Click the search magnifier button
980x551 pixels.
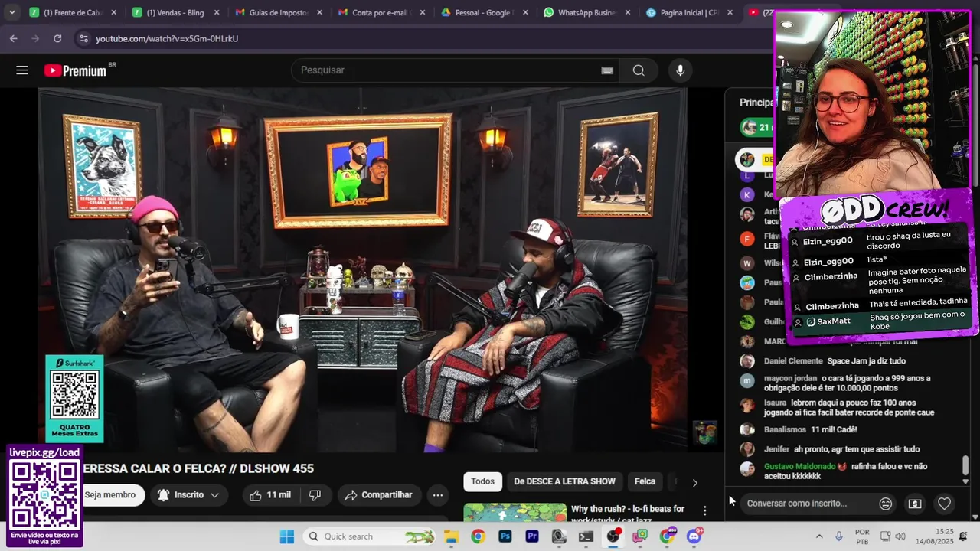[x=639, y=70]
